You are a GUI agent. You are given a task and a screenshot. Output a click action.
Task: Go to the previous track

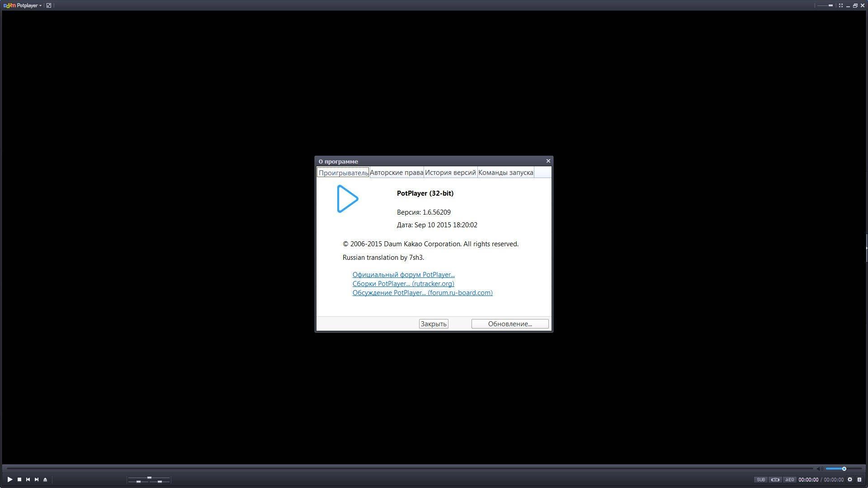[x=28, y=479]
